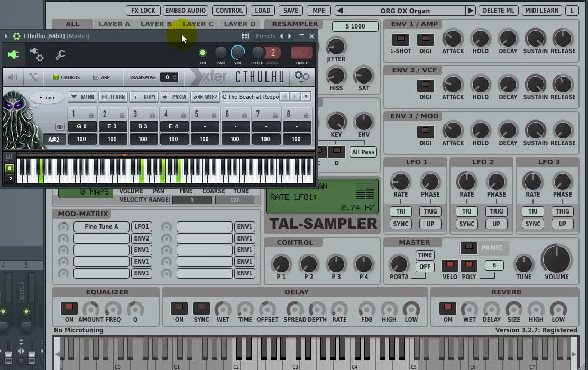Screen dimensions: 588x370
Task: Open LFO 1 TRI waveform dropdown
Action: [400, 211]
